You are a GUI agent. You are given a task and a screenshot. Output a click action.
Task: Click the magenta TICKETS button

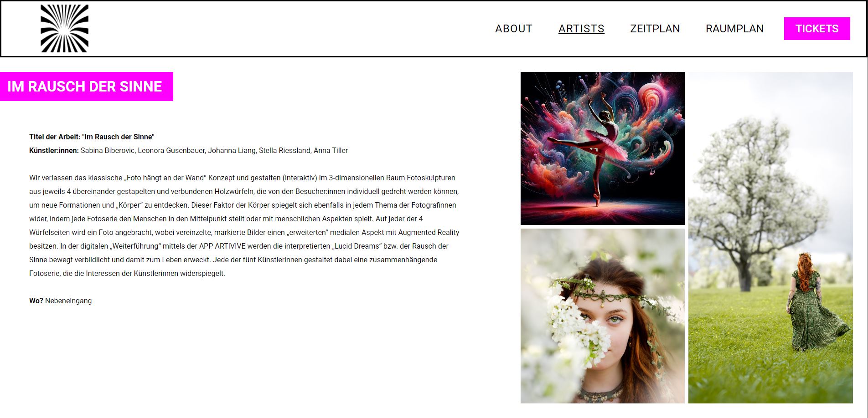point(817,29)
